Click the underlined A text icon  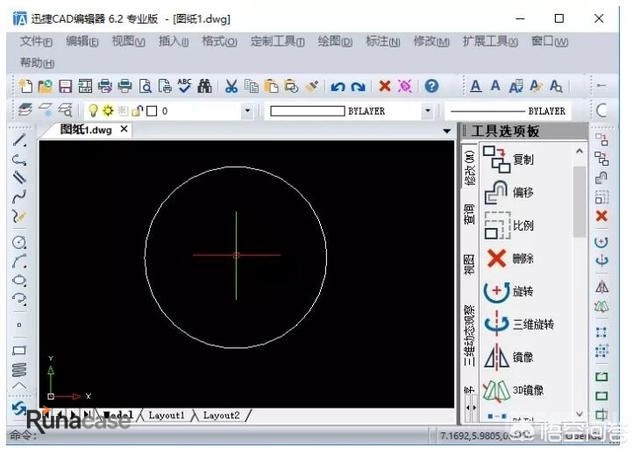click(x=475, y=86)
